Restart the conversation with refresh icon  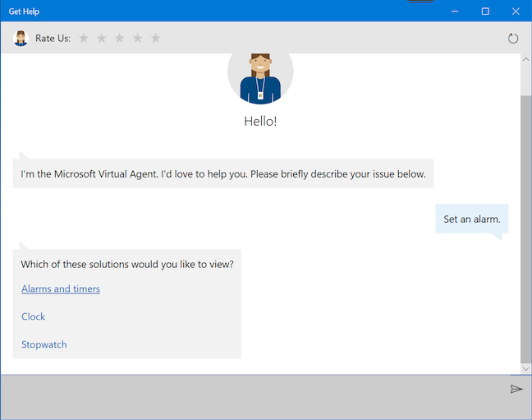(513, 38)
